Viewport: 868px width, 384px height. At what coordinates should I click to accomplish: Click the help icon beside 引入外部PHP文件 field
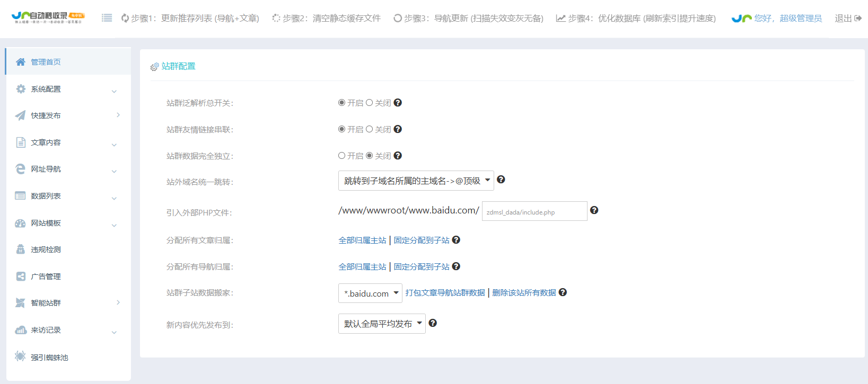pyautogui.click(x=594, y=210)
